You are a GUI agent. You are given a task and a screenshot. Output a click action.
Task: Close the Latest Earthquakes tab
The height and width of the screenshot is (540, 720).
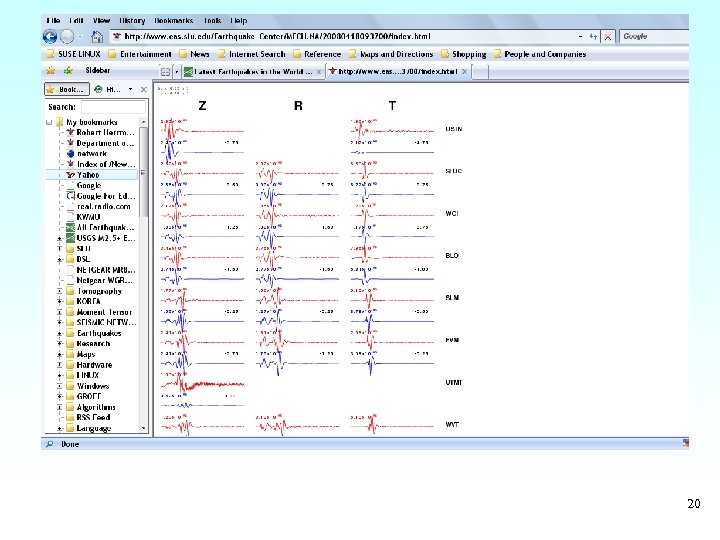tap(319, 71)
